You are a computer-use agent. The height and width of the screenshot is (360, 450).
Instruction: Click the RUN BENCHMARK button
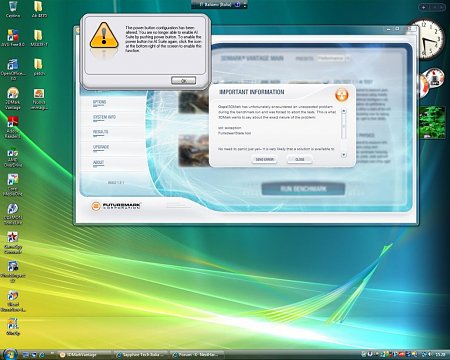click(303, 189)
